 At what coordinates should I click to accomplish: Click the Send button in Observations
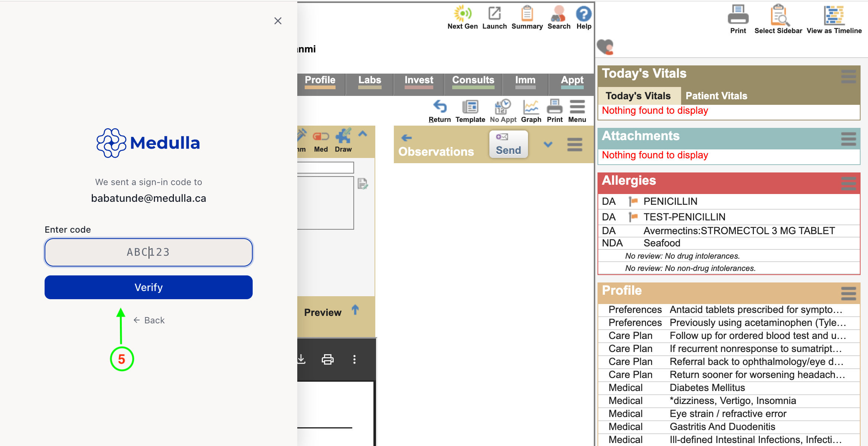tap(508, 144)
